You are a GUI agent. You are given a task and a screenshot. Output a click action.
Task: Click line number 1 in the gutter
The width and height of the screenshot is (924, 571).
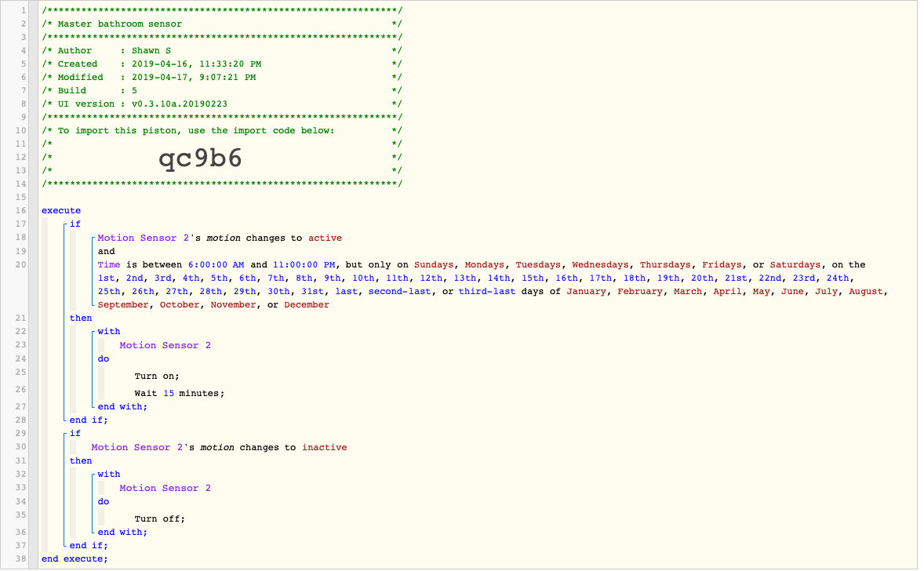24,11
